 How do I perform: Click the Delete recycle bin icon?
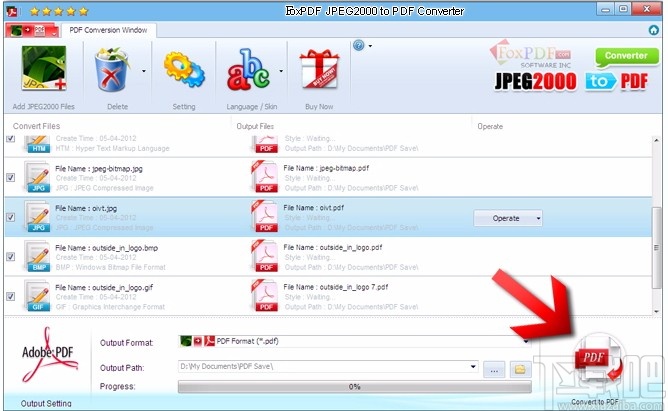click(112, 70)
